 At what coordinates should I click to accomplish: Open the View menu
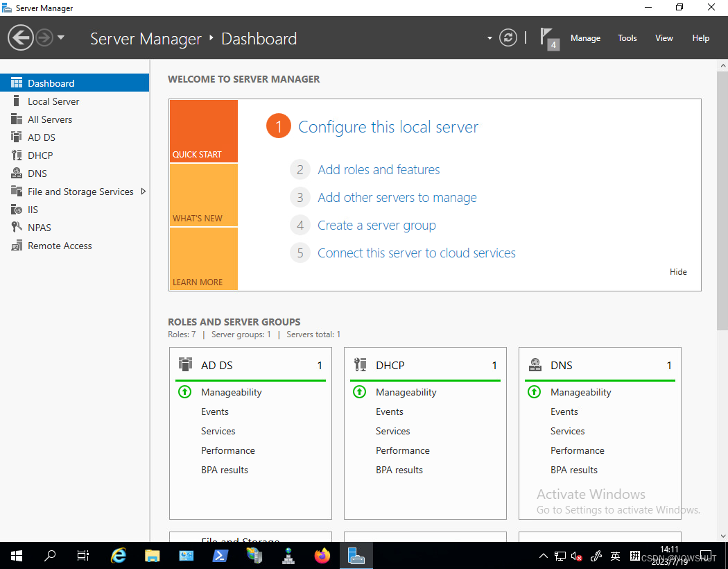664,38
